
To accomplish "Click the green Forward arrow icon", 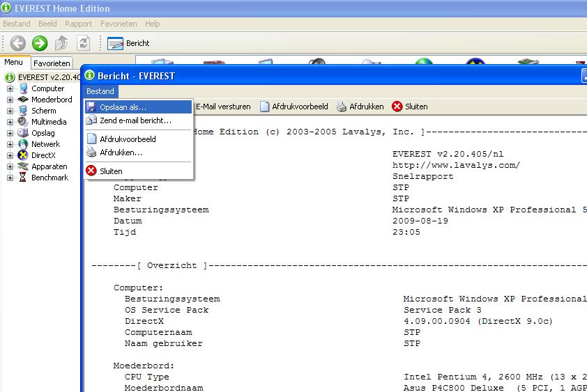I will coord(40,43).
